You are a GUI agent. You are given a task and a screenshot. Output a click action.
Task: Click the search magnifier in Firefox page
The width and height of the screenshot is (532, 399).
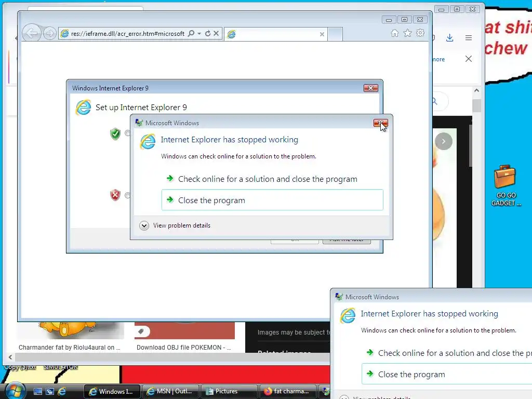pyautogui.click(x=435, y=101)
